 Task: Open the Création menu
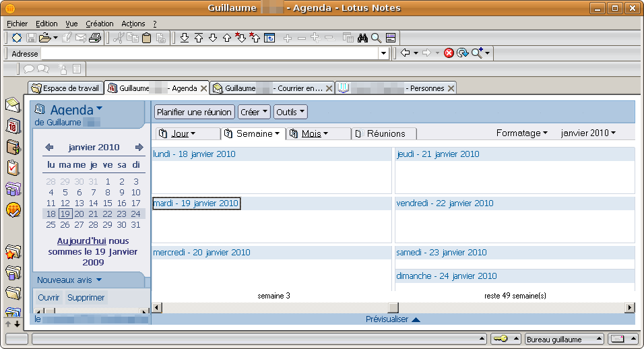click(x=99, y=24)
